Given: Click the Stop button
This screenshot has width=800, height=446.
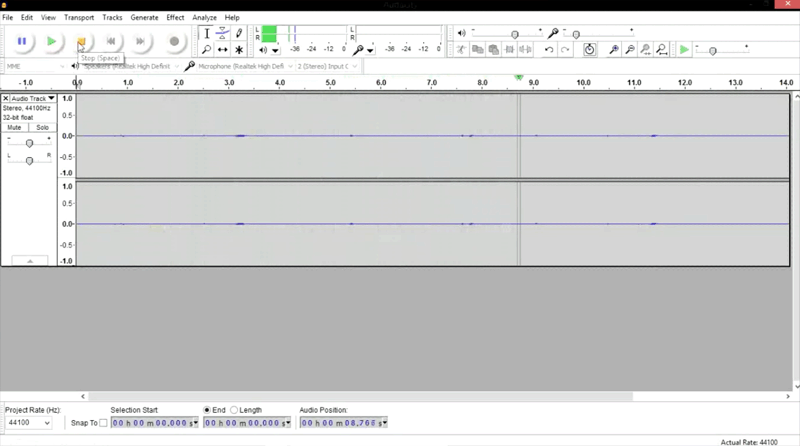Looking at the screenshot, I should tap(81, 41).
